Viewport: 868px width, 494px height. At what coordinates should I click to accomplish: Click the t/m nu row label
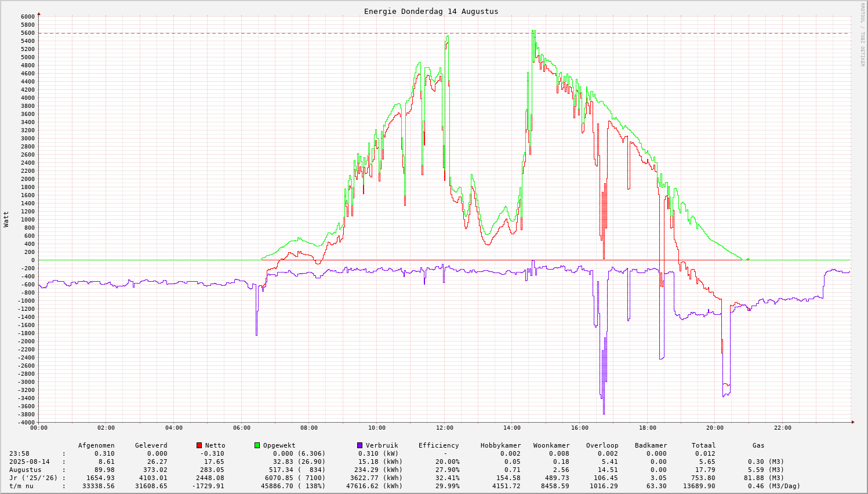21,486
